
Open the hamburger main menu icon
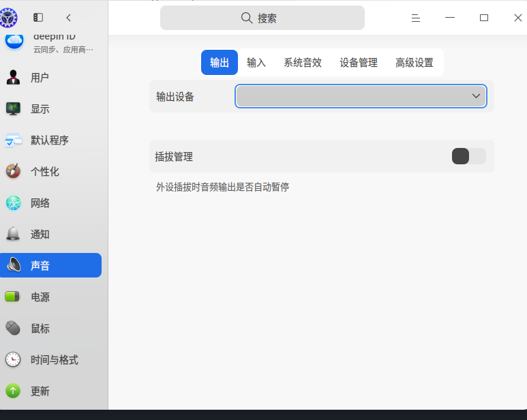pyautogui.click(x=416, y=18)
